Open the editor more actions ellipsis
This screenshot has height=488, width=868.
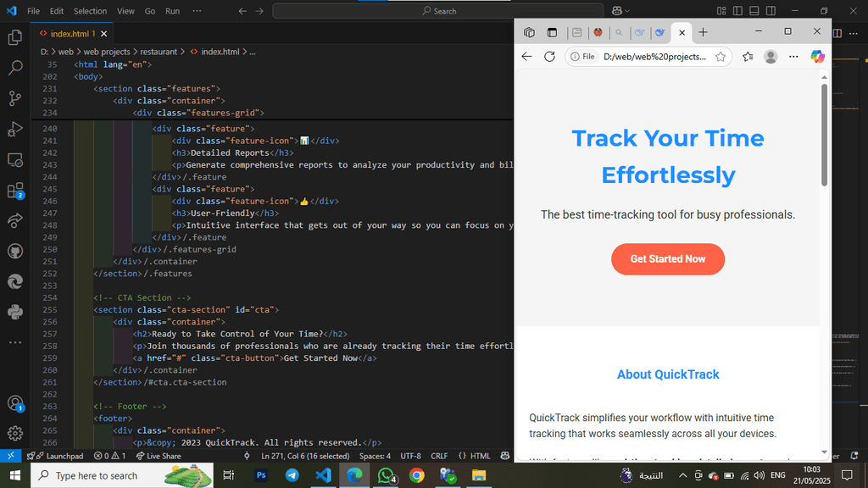click(x=853, y=34)
